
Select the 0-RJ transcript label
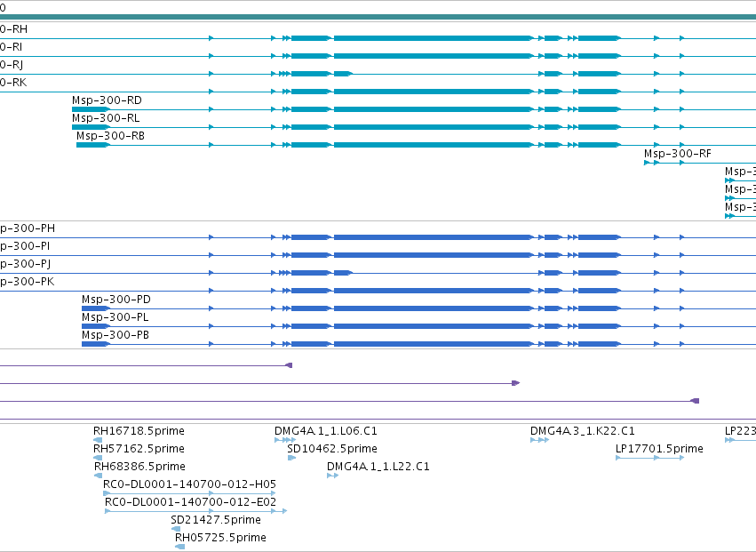12,65
